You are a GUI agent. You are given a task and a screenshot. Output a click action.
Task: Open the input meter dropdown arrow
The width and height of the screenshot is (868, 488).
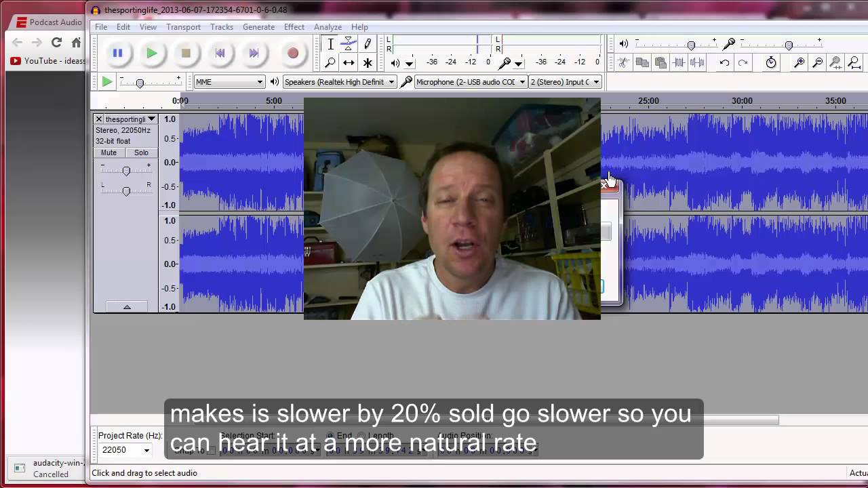[x=518, y=63]
